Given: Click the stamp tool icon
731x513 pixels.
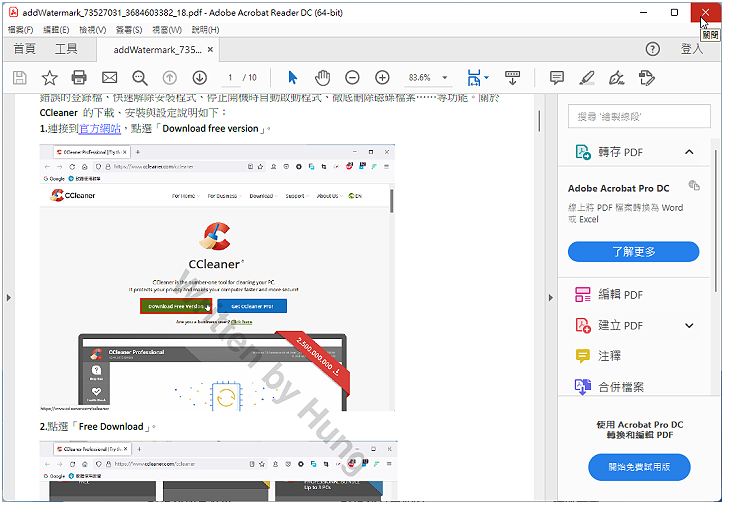Looking at the screenshot, I should (647, 77).
